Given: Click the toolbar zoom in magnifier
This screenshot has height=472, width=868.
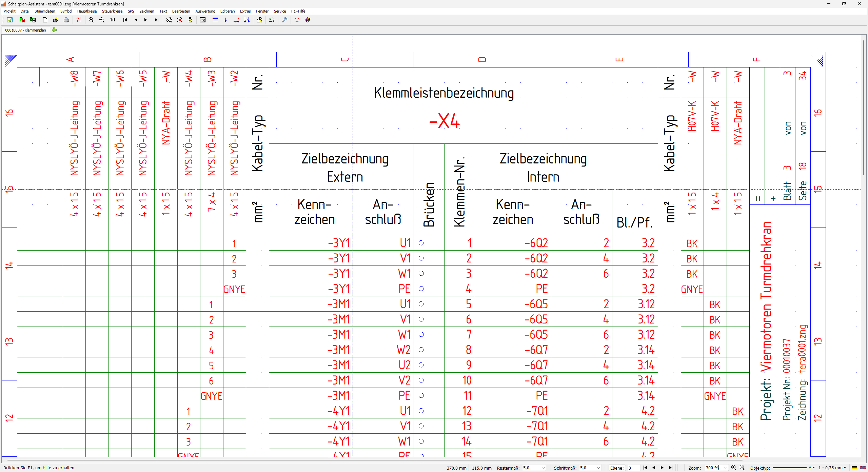Looking at the screenshot, I should tap(91, 20).
